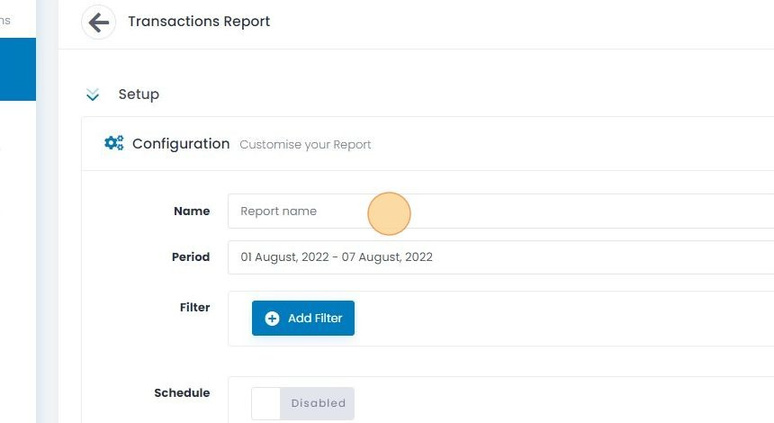
Task: Click the Name field label
Action: (192, 211)
